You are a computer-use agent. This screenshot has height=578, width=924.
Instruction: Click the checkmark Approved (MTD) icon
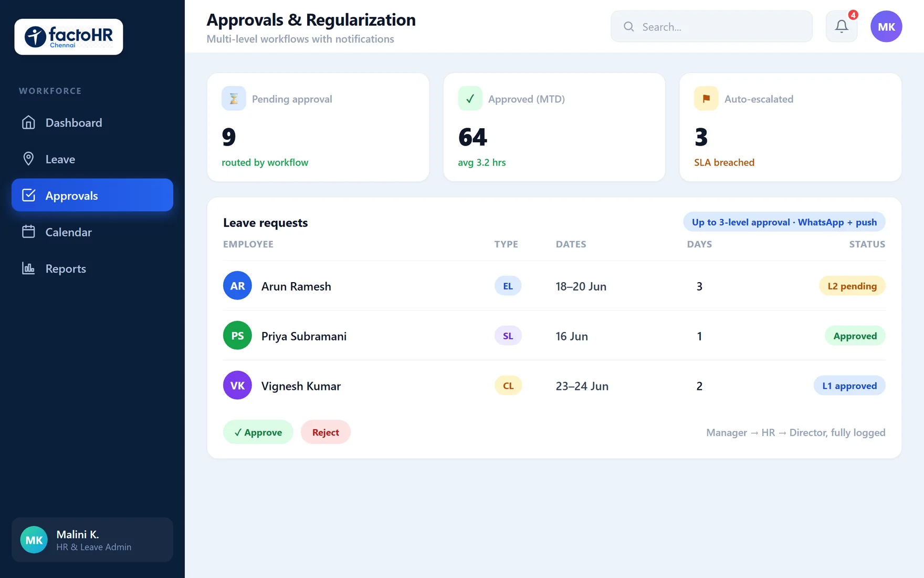coord(470,98)
